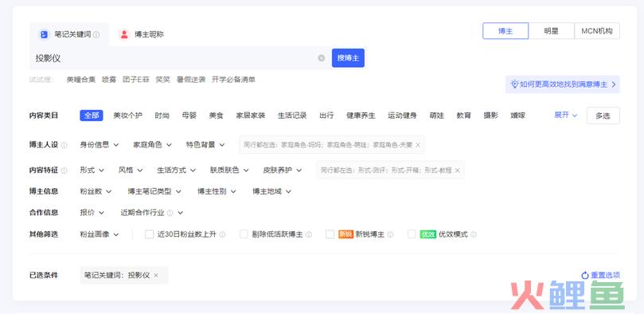Image resolution: width=644 pixels, height=314 pixels.
Task: Click the lightbulb icon in 如何更高效地找到满意博主
Action: click(x=514, y=84)
